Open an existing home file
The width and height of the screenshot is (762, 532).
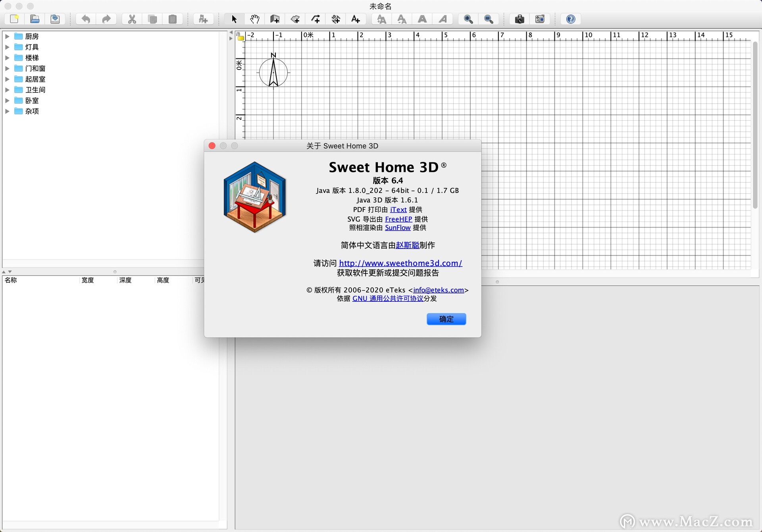(35, 19)
